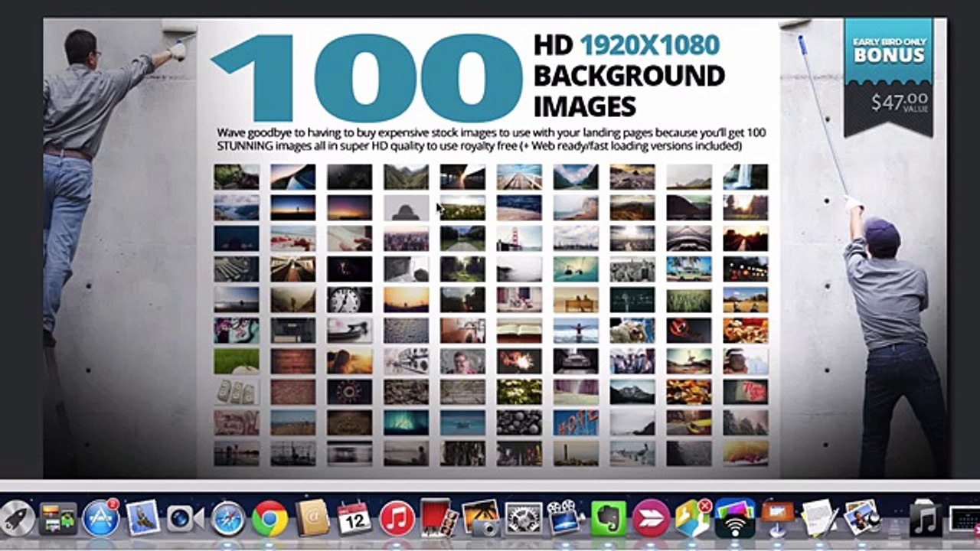Select the Golden Gate Bridge thumbnail

click(519, 238)
